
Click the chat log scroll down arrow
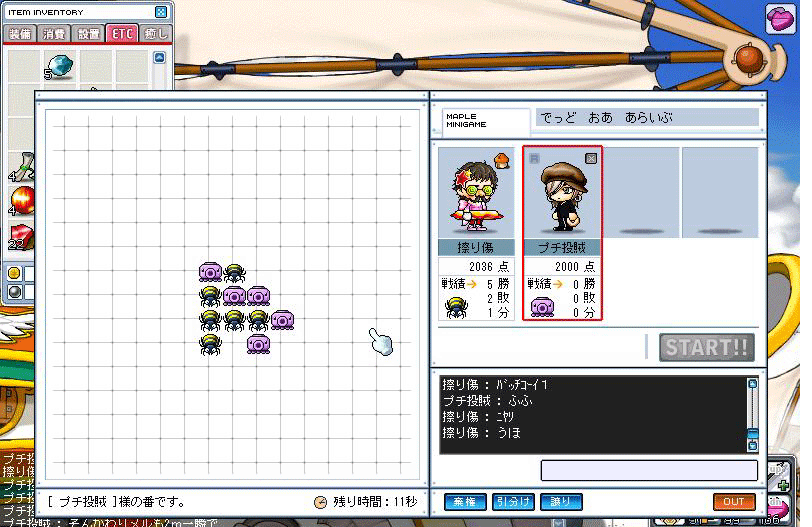point(752,445)
